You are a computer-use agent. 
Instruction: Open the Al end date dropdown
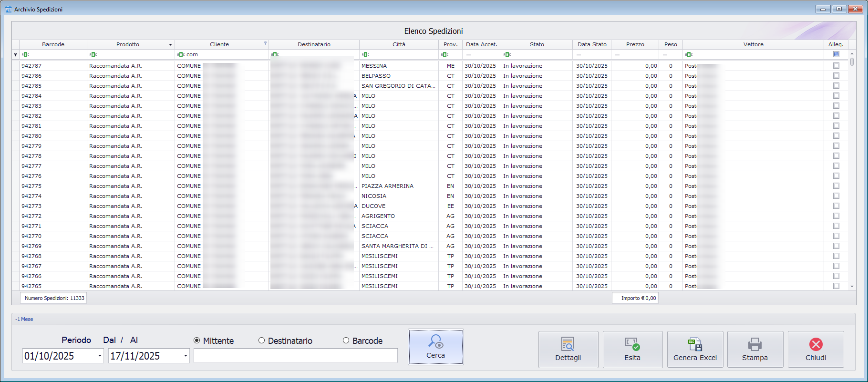[186, 356]
